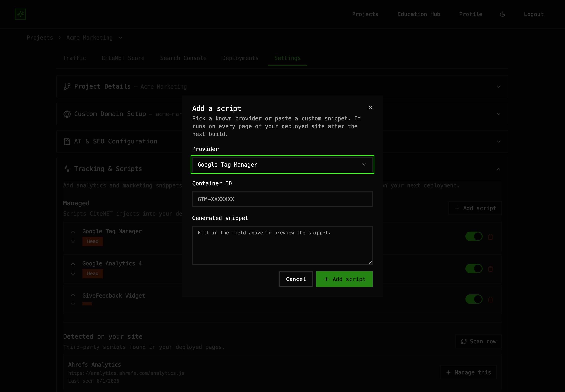Click the Ahrefs Analytics detected script name
Image resolution: width=565 pixels, height=392 pixels.
94,365
